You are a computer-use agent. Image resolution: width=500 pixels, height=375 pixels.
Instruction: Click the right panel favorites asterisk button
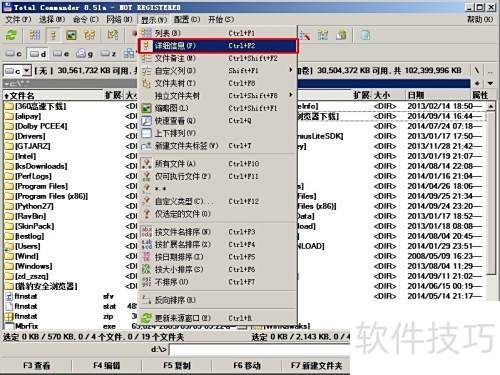click(478, 83)
